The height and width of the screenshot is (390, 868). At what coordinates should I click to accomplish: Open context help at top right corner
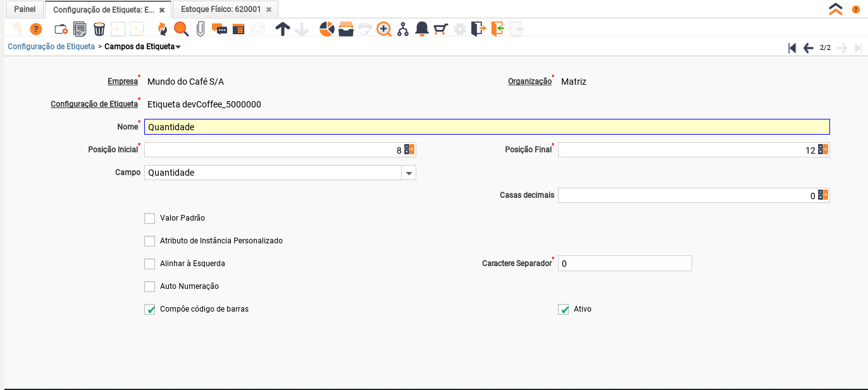[856, 9]
